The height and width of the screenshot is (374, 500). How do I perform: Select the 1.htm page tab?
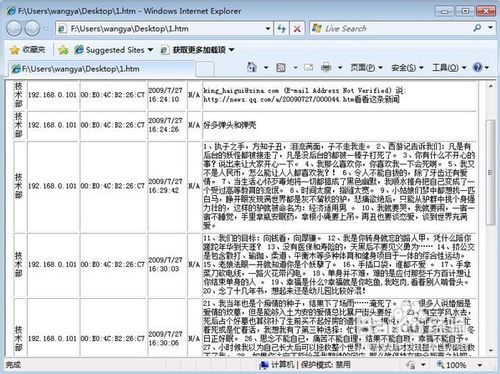pyautogui.click(x=101, y=69)
